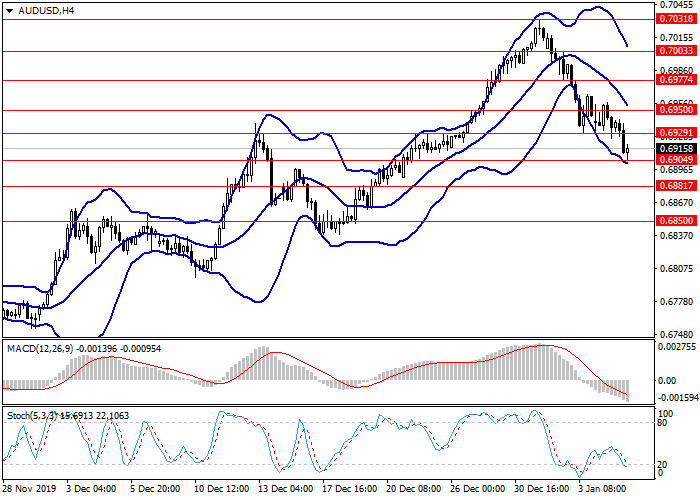Viewport: 700px width, 500px height.
Task: Click the 28 Nov 2019 date marker
Action: tap(30, 490)
